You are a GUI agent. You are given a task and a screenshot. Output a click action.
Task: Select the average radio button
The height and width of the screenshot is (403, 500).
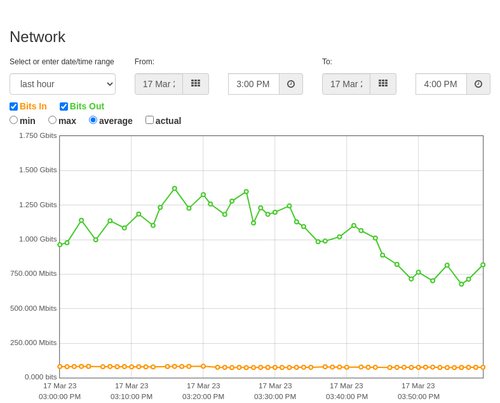coord(93,120)
